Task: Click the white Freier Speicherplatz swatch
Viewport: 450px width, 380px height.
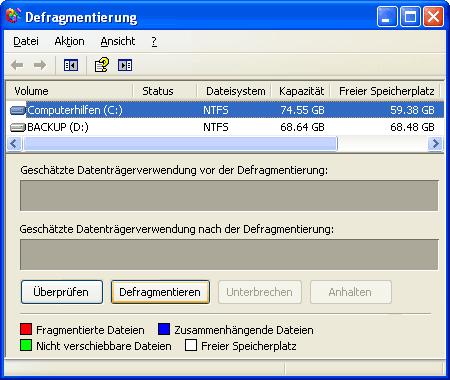Action: click(191, 345)
